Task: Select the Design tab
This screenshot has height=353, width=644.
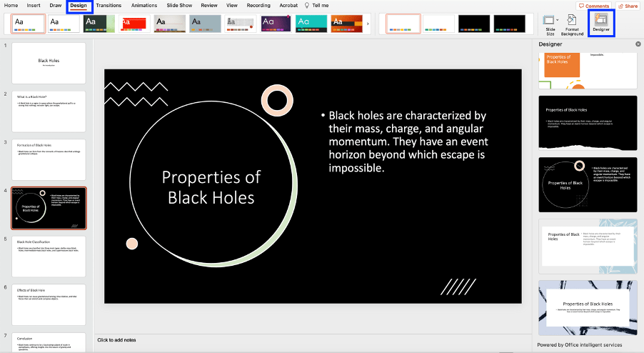Action: (79, 5)
